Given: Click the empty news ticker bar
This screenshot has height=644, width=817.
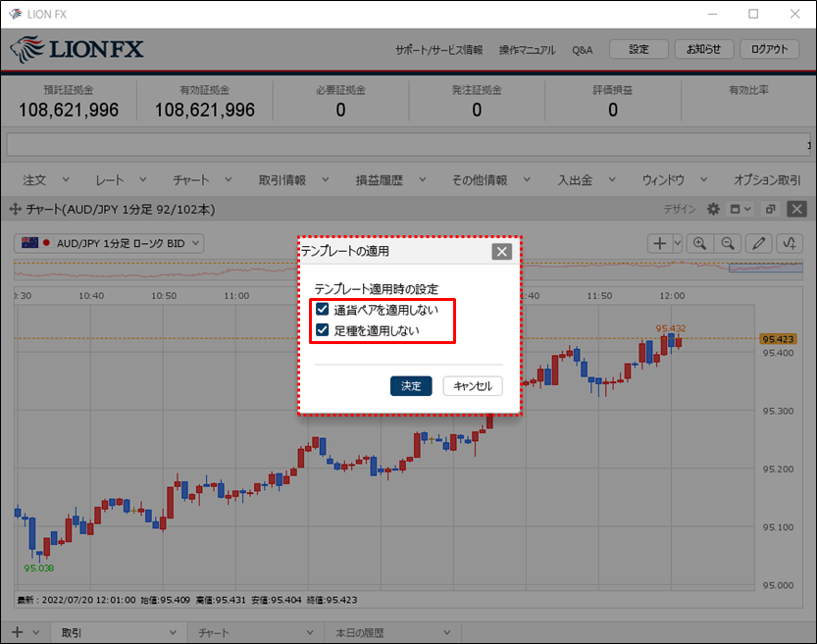Looking at the screenshot, I should (407, 145).
